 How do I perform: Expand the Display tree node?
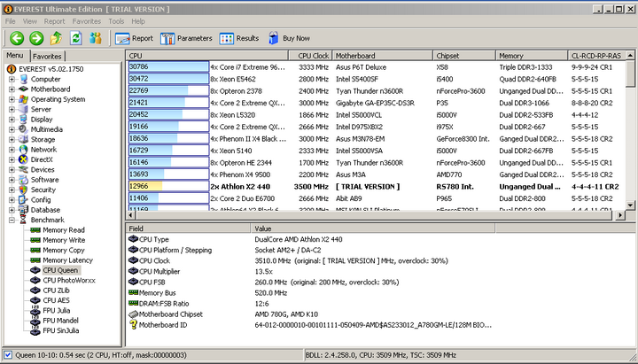[x=12, y=120]
